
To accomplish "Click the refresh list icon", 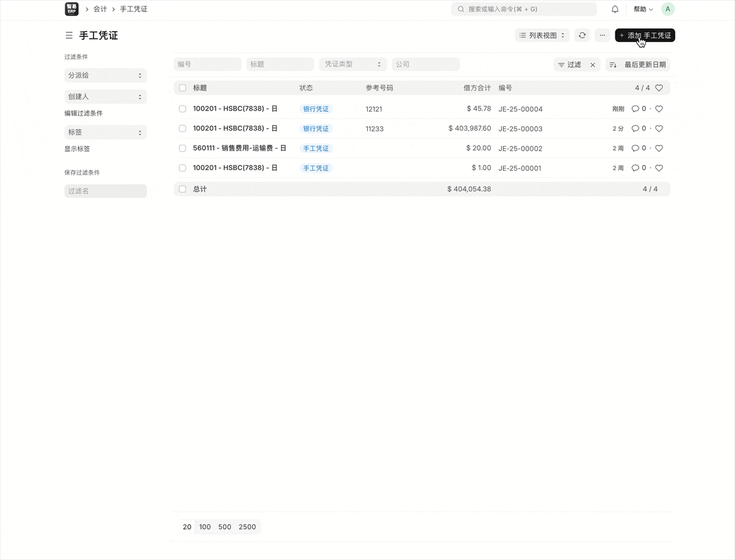I will coord(582,36).
